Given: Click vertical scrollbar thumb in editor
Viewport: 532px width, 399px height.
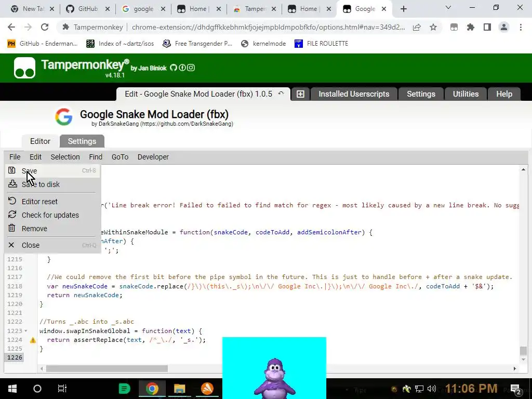Looking at the screenshot, I should pyautogui.click(x=523, y=351).
